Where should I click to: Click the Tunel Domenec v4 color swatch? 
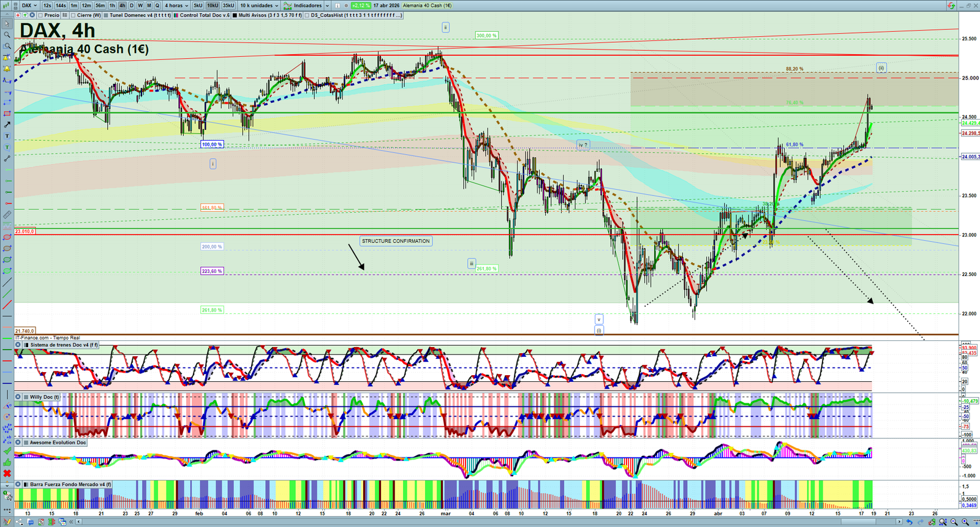(106, 15)
